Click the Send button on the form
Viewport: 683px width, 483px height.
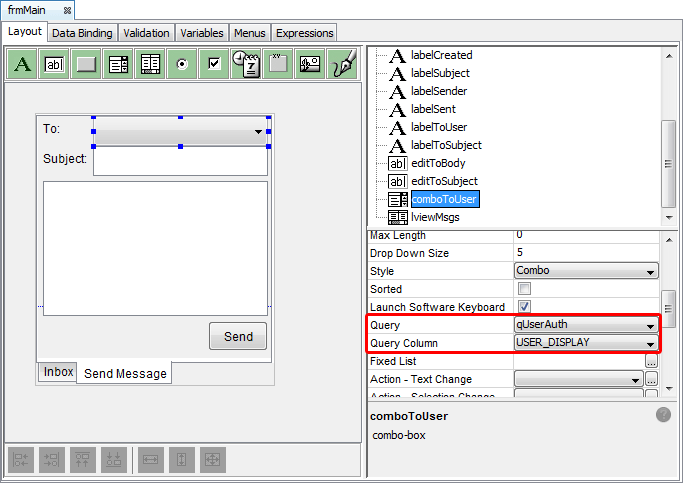(238, 337)
